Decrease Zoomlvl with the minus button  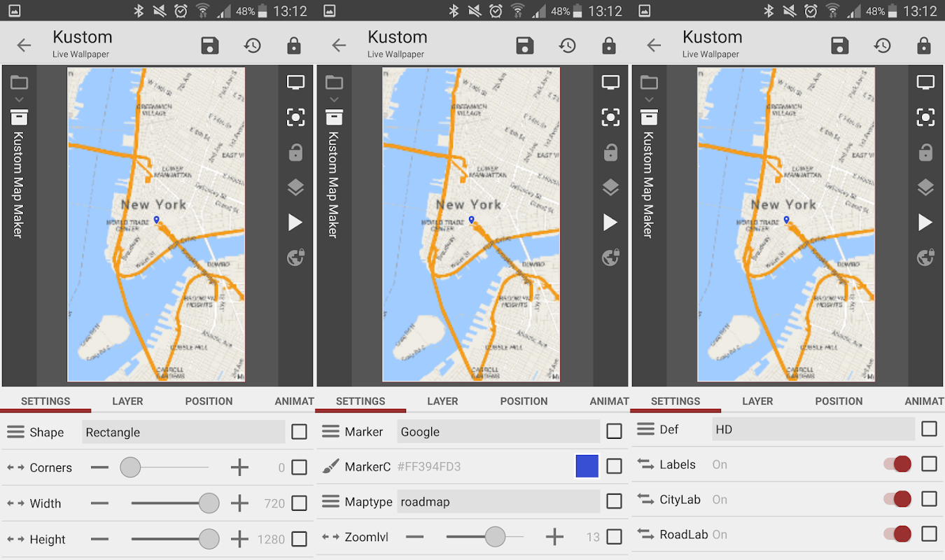point(415,536)
